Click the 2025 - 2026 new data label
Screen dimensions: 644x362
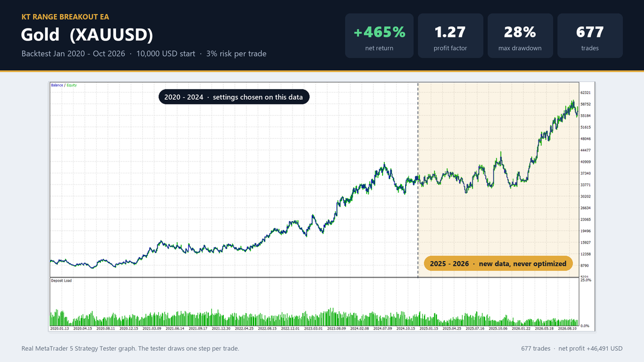(x=498, y=264)
